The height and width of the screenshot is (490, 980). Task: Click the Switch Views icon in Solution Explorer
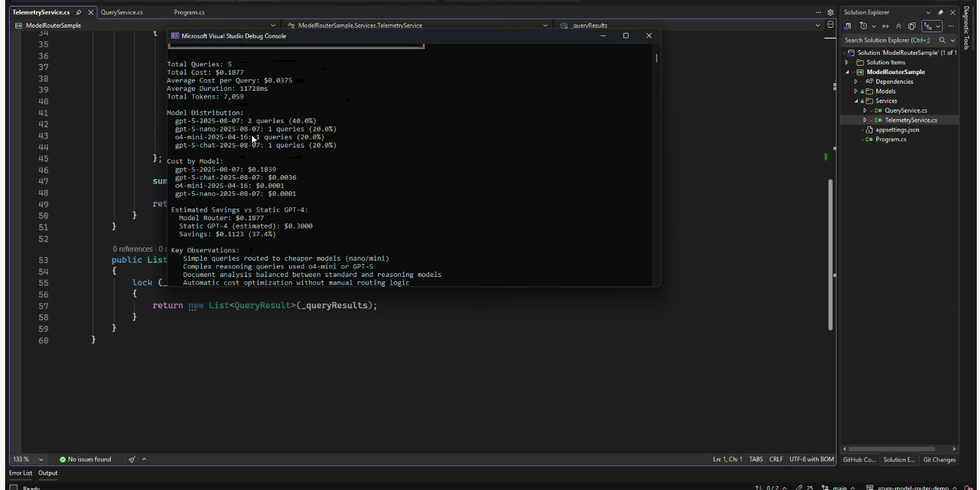point(847,26)
